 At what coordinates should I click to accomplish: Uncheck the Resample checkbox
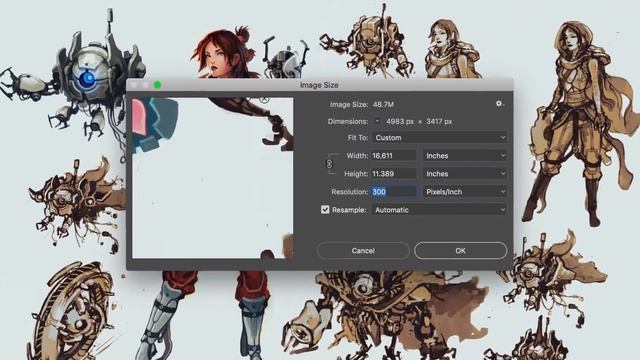(x=325, y=210)
